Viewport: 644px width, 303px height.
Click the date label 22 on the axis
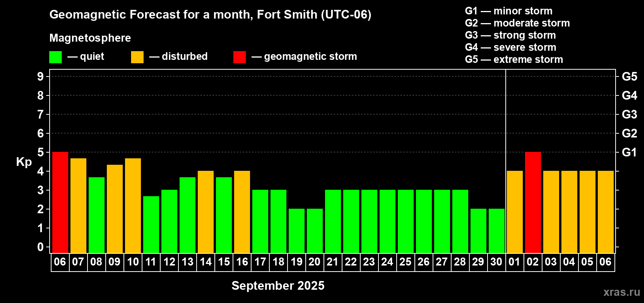[x=351, y=262]
